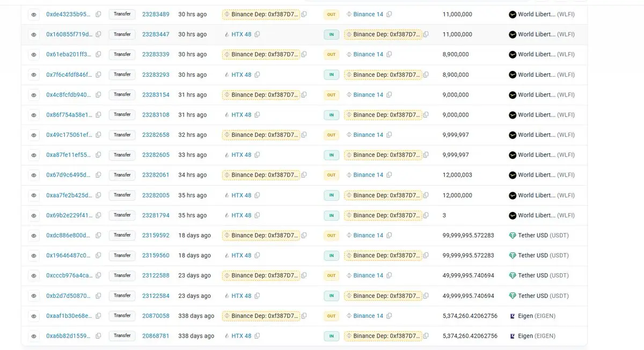
Task: Open Eigen (EIGEN) token in block 20870058 row
Action: click(532, 316)
